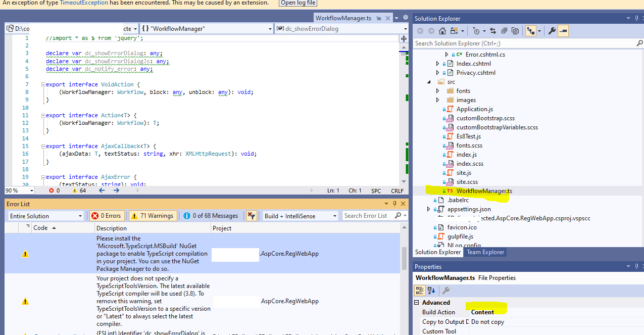Viewport: 644px width, 335px height.
Task: Click the Categorized view icon in Properties panel
Action: 420,291
